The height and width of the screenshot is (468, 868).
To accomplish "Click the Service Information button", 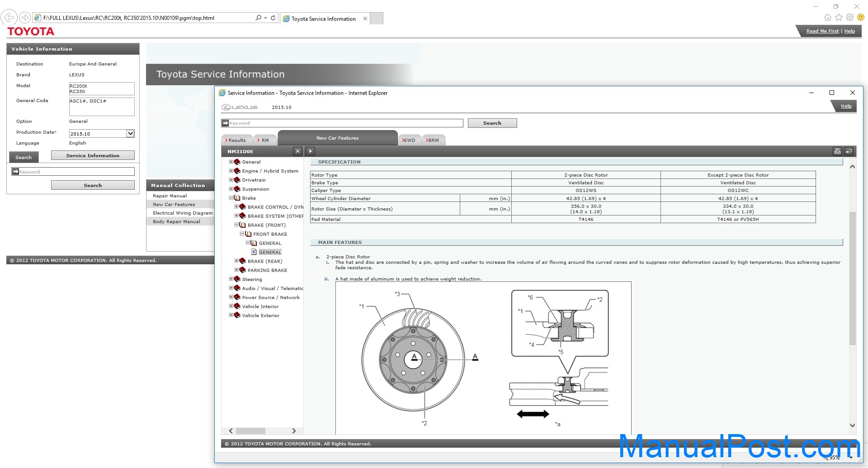I will pyautogui.click(x=93, y=155).
